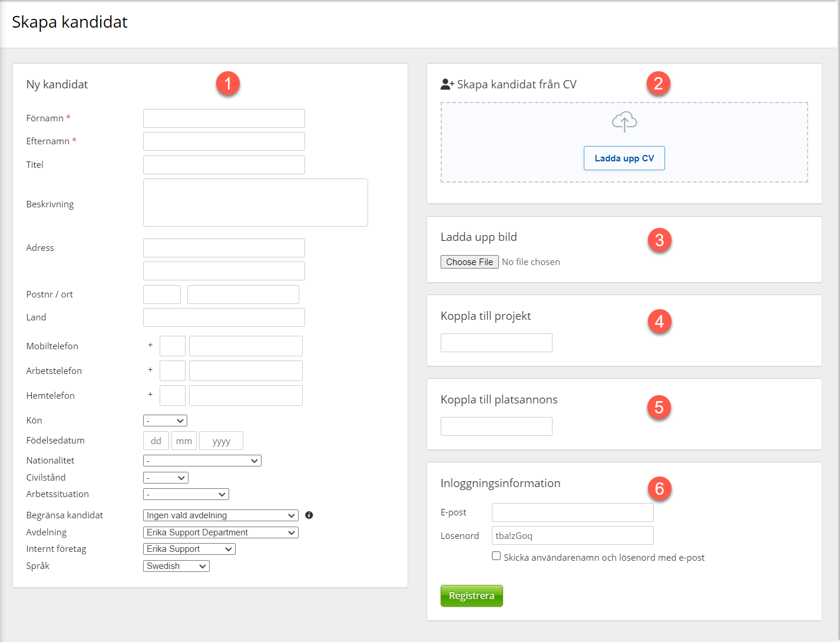Click the info icon beside Begränsa kandidat
This screenshot has height=642, width=840.
[x=309, y=515]
